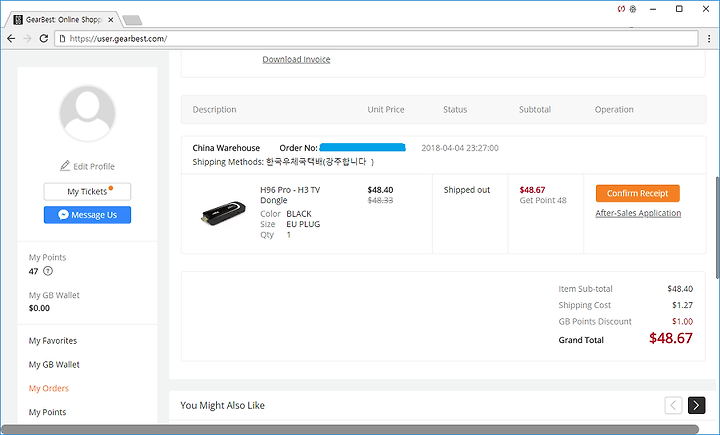Click the profile avatar picture
This screenshot has width=720, height=435.
[x=87, y=113]
